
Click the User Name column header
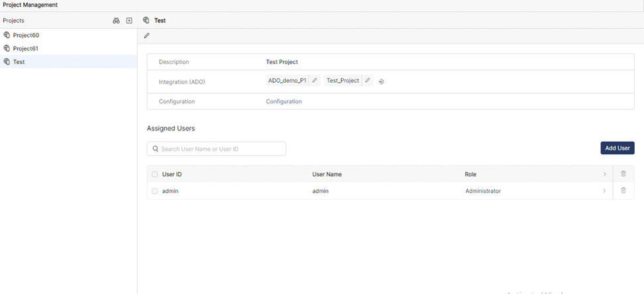point(327,174)
